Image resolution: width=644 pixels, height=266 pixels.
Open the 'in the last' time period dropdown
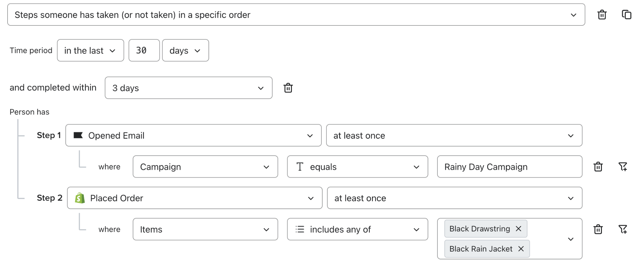point(90,51)
